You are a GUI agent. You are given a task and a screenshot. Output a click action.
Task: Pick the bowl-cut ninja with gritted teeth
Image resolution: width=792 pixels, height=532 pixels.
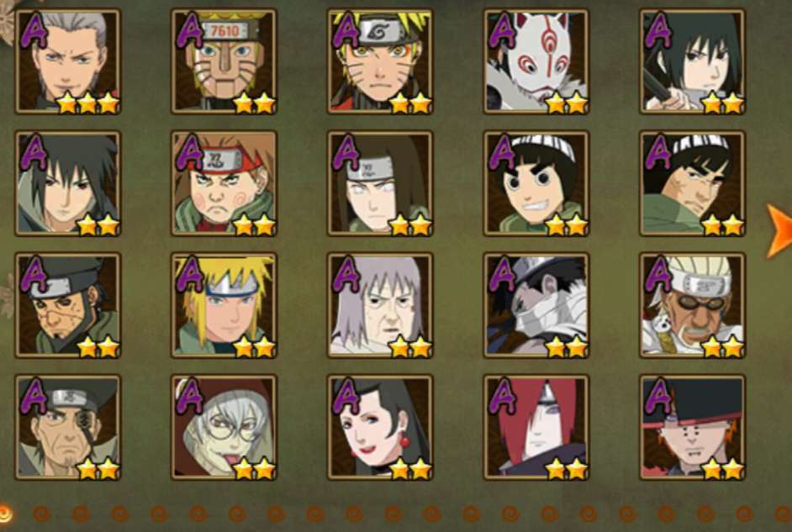point(536,183)
